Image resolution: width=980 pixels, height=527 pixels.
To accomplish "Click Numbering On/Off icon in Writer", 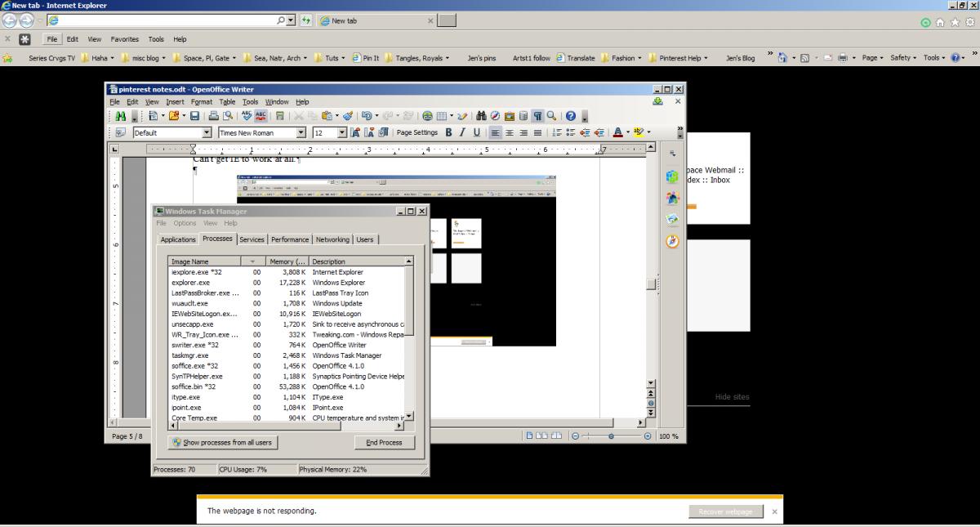I will pos(559,132).
